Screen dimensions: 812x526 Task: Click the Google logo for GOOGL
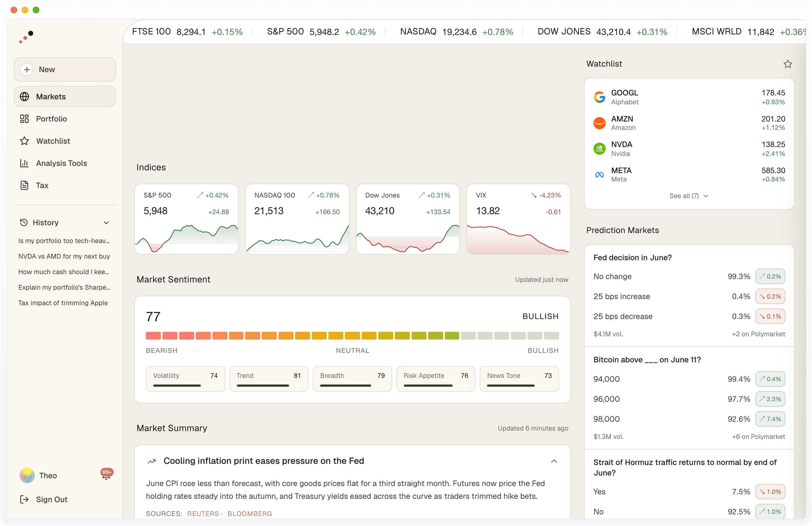600,97
